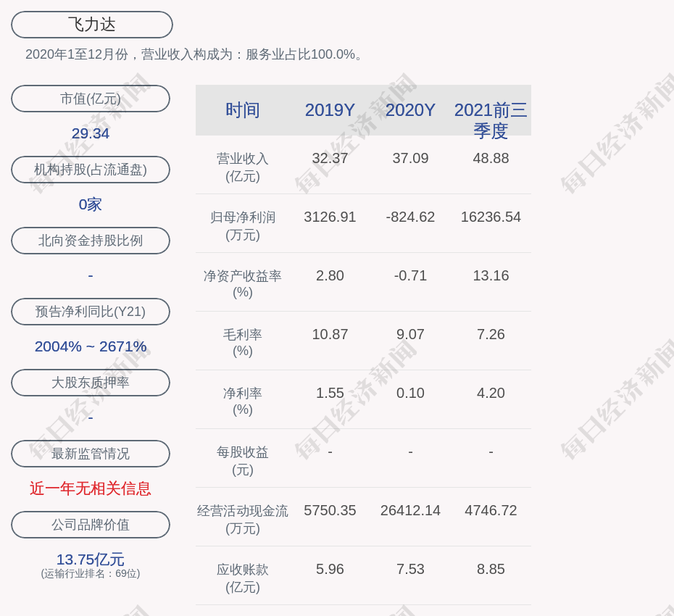The image size is (674, 616).
Task: Click the -824.62 net profit cell
Action: click(410, 217)
